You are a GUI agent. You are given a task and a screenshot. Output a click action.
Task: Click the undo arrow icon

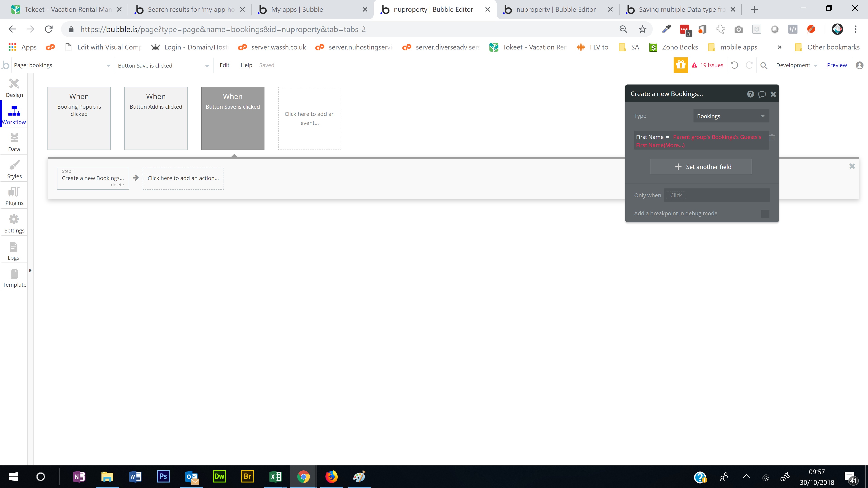(735, 65)
